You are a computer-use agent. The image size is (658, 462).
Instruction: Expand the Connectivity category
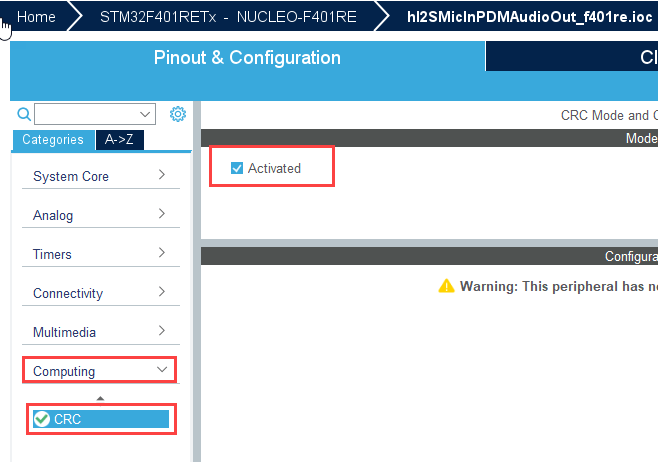point(99,293)
